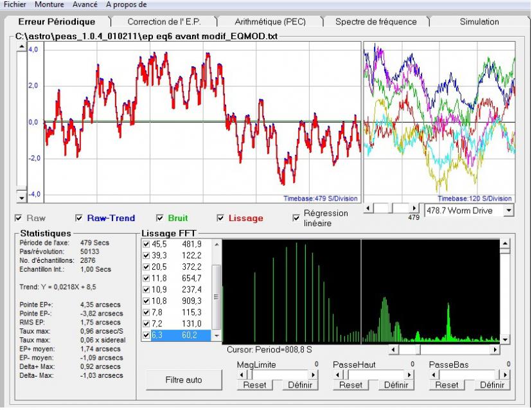Open the Monture menu
This screenshot has height=410, width=532.
click(x=49, y=4)
